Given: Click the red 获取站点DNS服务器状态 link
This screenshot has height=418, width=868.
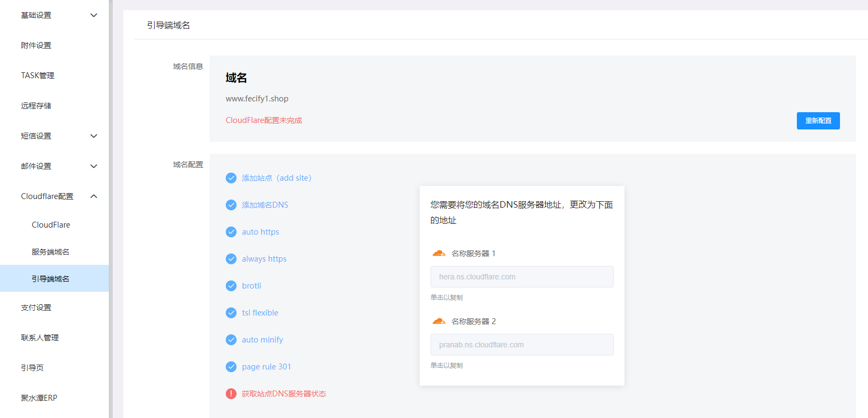Looking at the screenshot, I should point(284,394).
